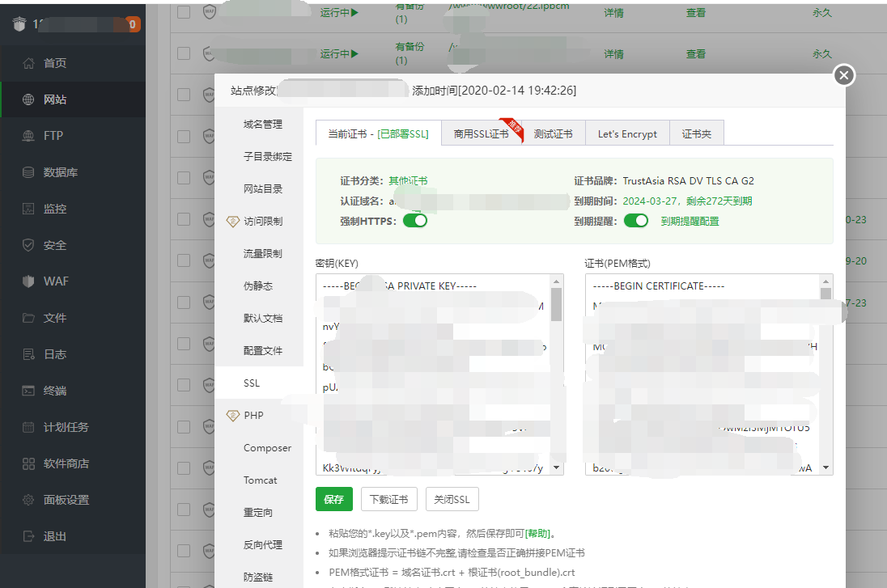Click the folder icon for 文件
The image size is (887, 588).
tap(28, 318)
